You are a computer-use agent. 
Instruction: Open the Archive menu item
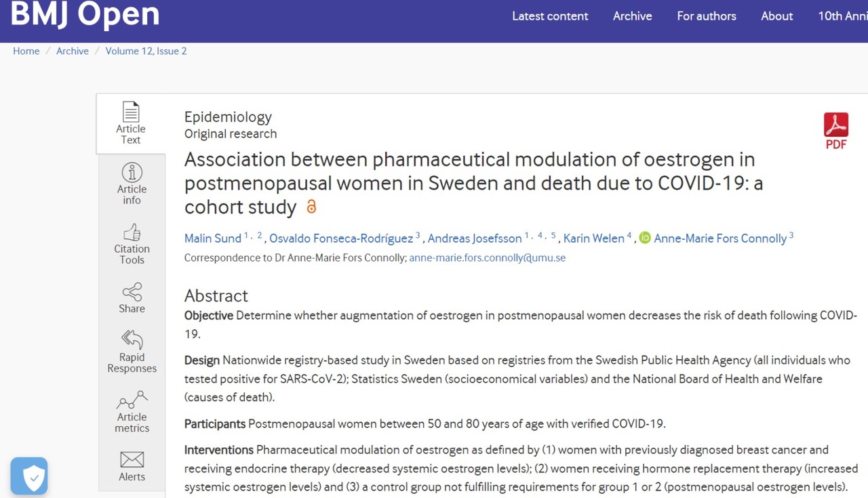click(632, 16)
